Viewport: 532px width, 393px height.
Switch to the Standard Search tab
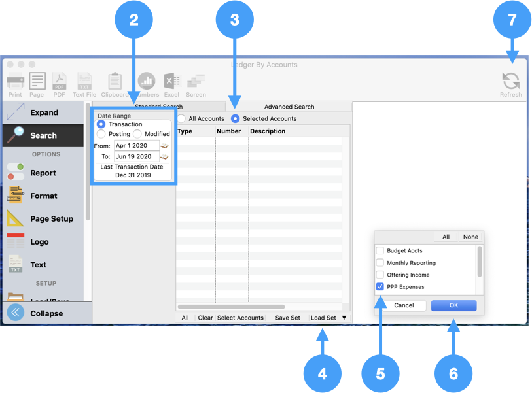(x=158, y=107)
